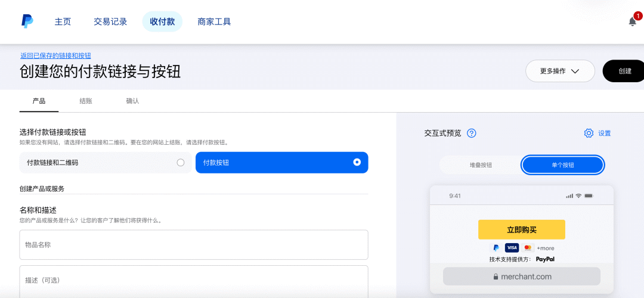Focus the 描述（可选） text field

(194, 281)
